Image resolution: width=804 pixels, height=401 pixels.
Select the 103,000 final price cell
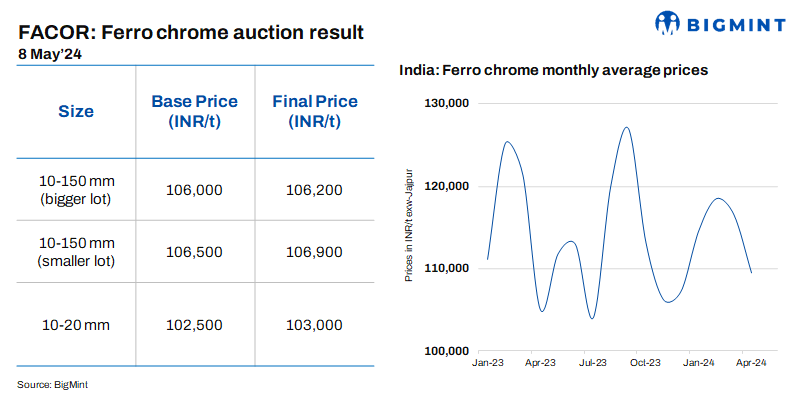(x=314, y=325)
